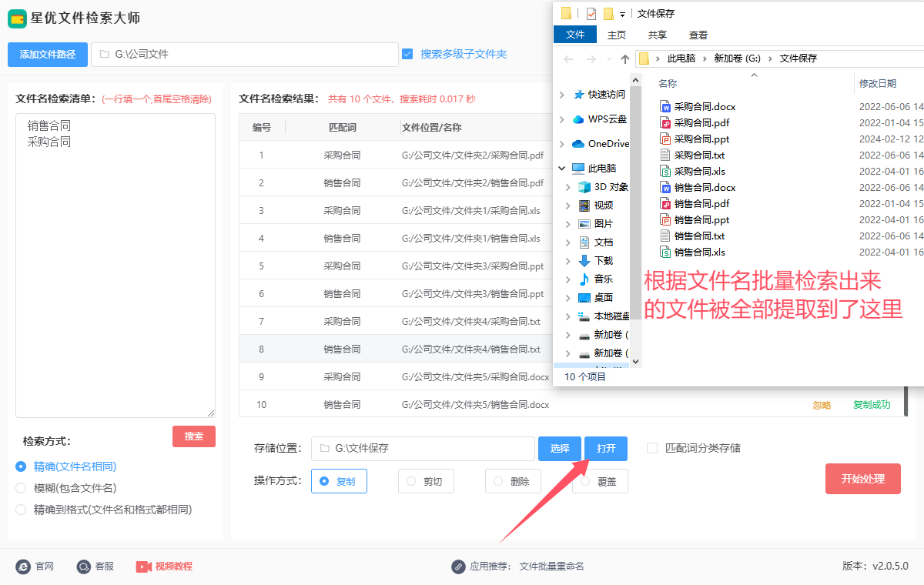Click 文件批量重命名 recommended app link
This screenshot has height=585, width=924.
pyautogui.click(x=552, y=567)
